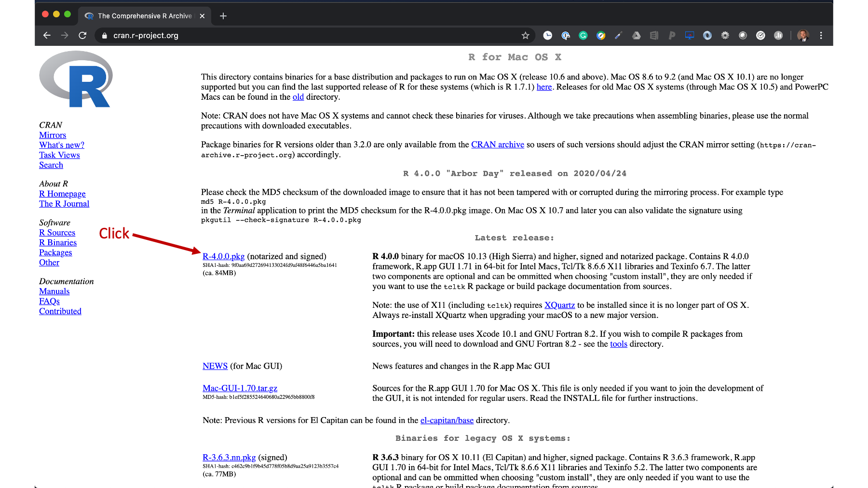The image size is (868, 488).
Task: Open the green Grammarly extension icon
Action: pyautogui.click(x=583, y=35)
